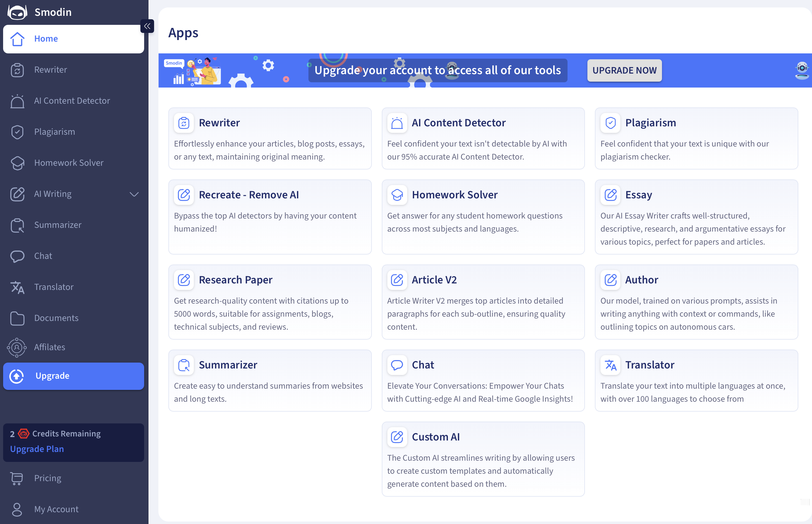Click the Translator icon in sidebar
Viewport: 812px width, 524px height.
[17, 287]
